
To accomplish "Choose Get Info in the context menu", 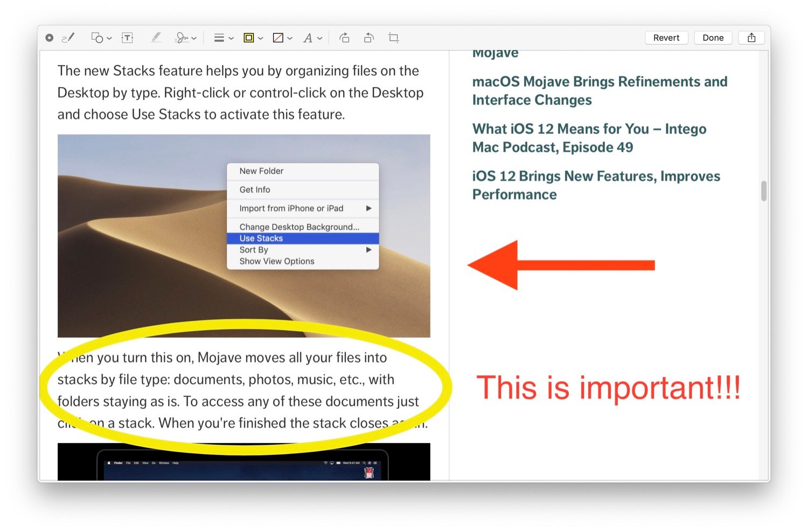I will [303, 190].
